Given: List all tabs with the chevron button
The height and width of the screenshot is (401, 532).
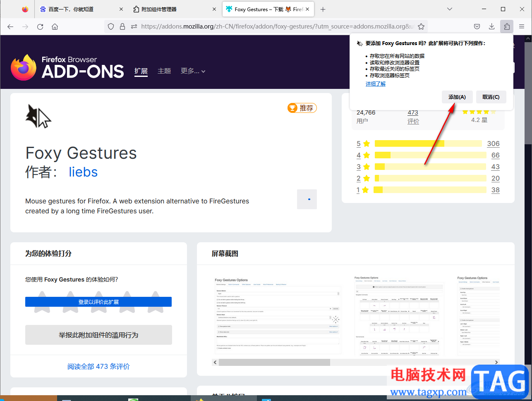Looking at the screenshot, I should (450, 9).
